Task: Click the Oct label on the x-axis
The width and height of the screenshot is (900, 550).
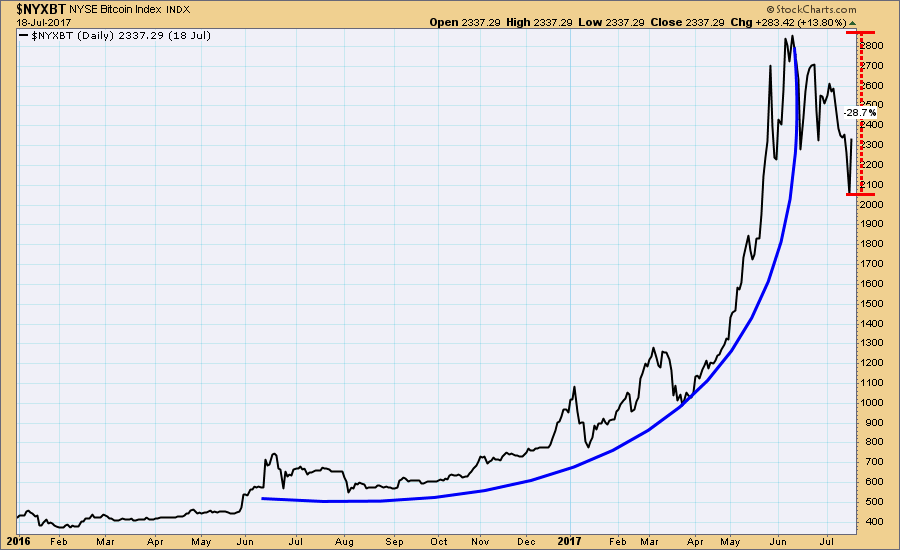Action: tap(439, 541)
